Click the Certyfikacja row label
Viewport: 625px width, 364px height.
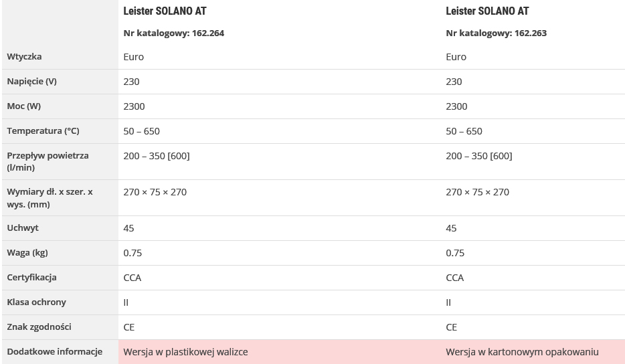click(31, 278)
